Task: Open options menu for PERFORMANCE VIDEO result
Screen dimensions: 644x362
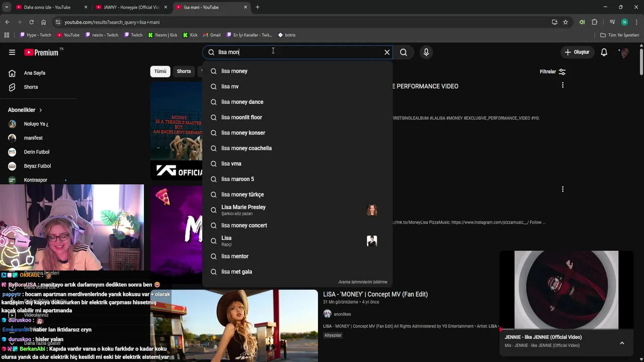Action: click(x=562, y=85)
